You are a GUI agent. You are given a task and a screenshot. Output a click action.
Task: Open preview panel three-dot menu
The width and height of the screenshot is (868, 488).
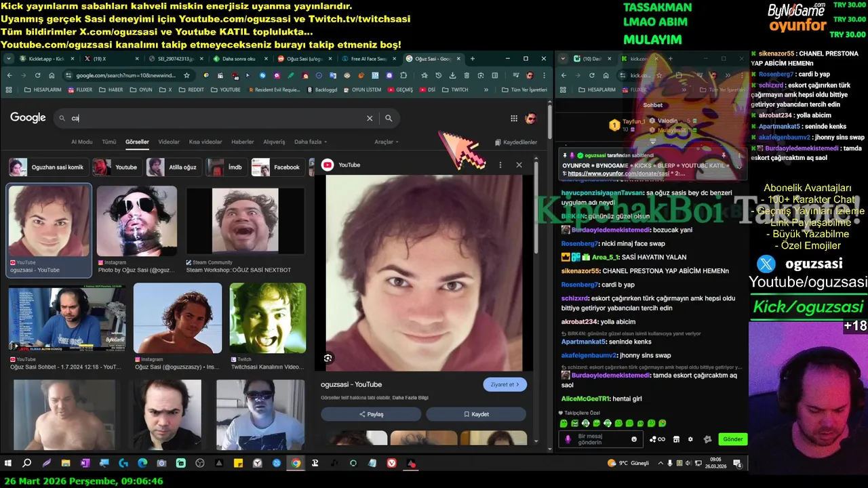tap(500, 165)
